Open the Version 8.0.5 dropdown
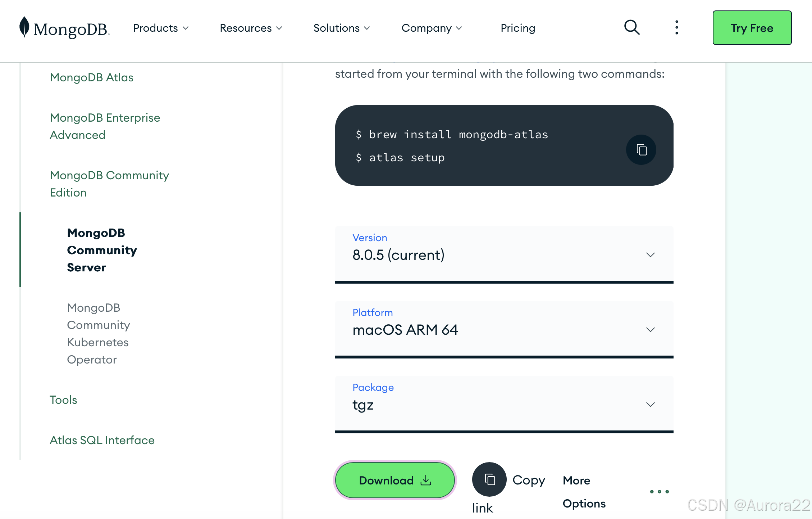Image resolution: width=812 pixels, height=519 pixels. (x=504, y=254)
